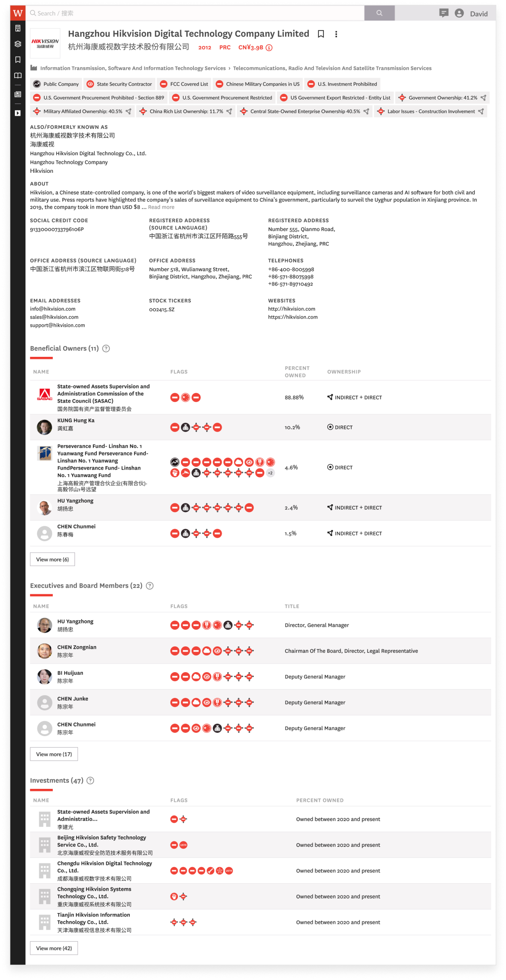The height and width of the screenshot is (980, 506).
Task: Open the https://hikvision.com website link
Action: 292,317
